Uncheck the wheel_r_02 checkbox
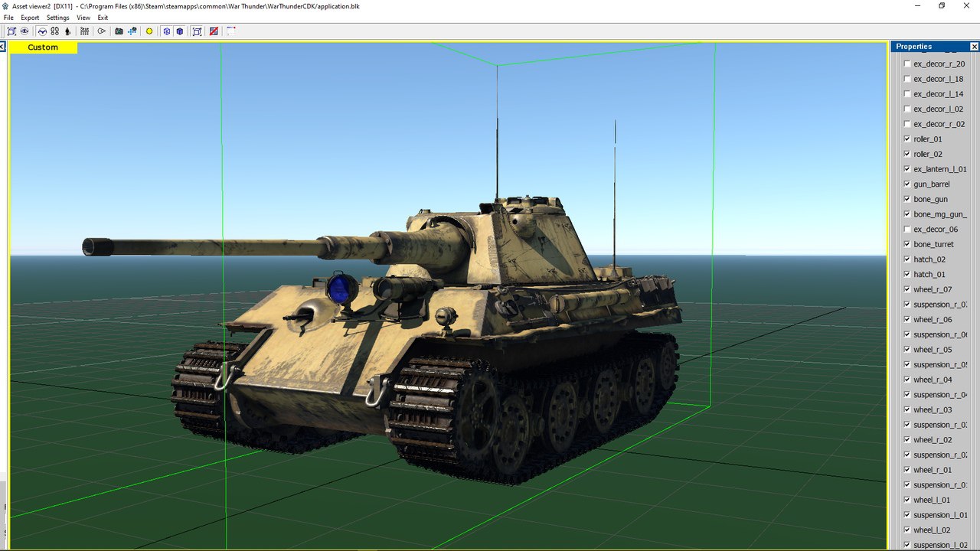 907,440
